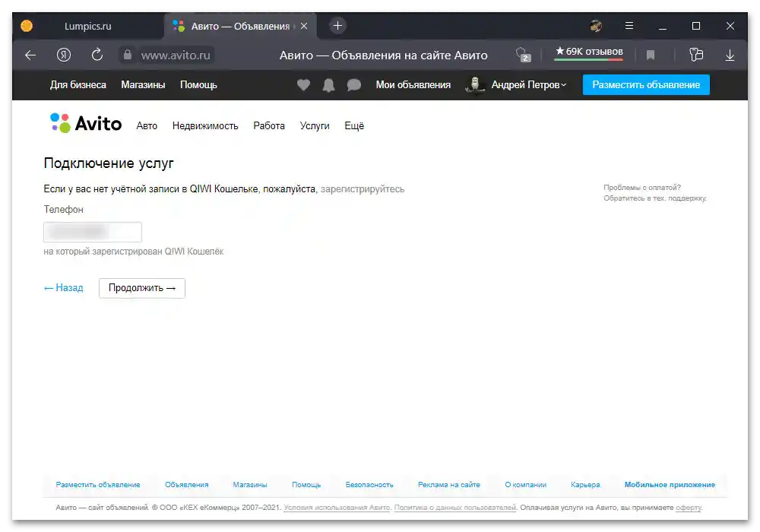
Task: Open Помощь in the top bar
Action: (198, 85)
